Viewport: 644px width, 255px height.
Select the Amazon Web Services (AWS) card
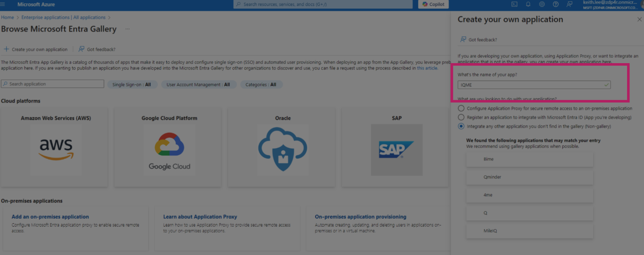55,147
